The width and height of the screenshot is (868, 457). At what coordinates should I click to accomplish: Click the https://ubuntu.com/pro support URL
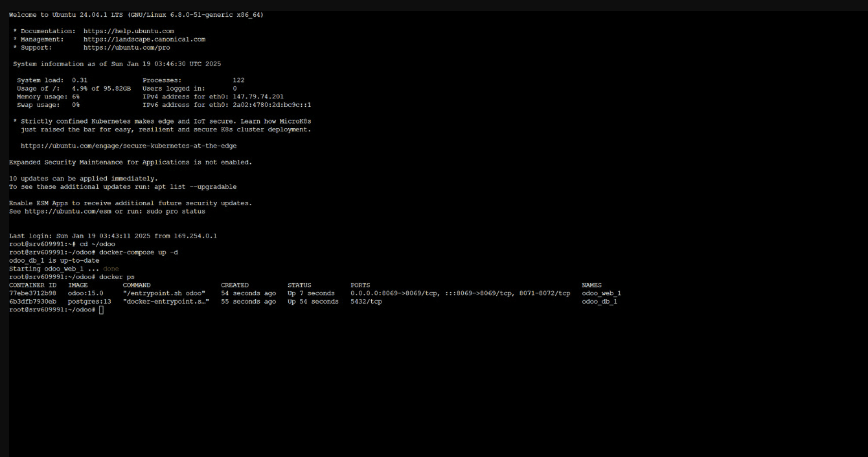[126, 47]
